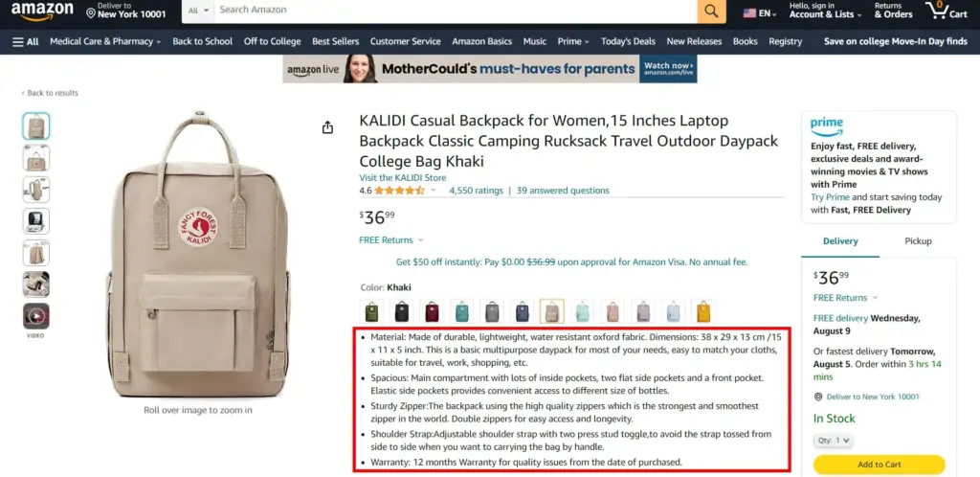The image size is (980, 477).
Task: Open the All hamburger menu
Action: (26, 41)
